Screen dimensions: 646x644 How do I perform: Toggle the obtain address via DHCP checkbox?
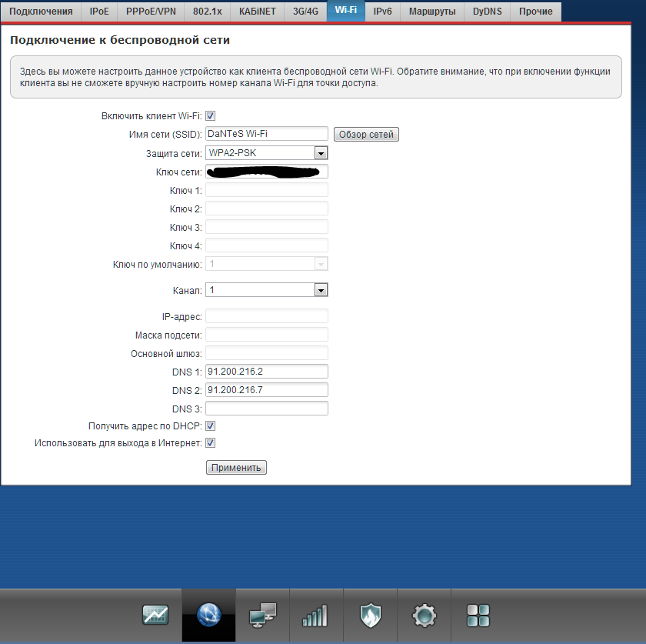click(x=210, y=425)
